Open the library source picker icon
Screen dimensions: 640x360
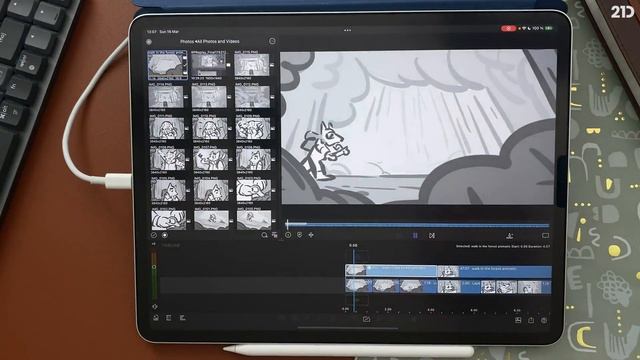pyautogui.click(x=149, y=42)
